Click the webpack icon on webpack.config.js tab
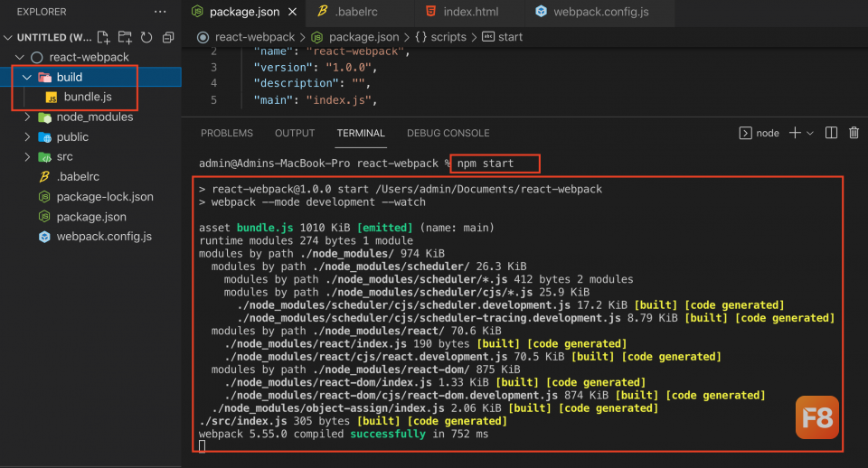Image resolution: width=868 pixels, height=468 pixels. point(541,11)
